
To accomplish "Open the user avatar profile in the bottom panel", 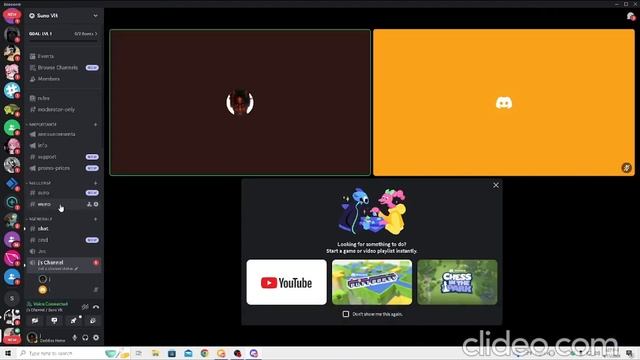I will pyautogui.click(x=32, y=338).
